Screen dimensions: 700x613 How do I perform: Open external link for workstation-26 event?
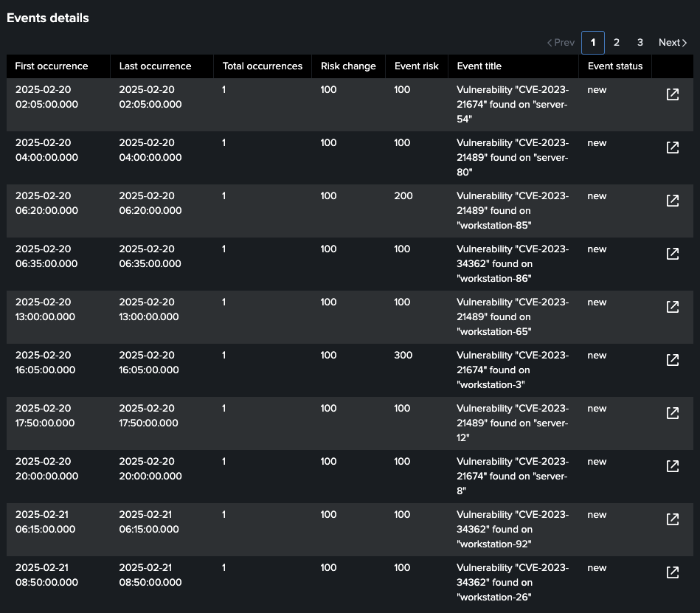point(672,572)
